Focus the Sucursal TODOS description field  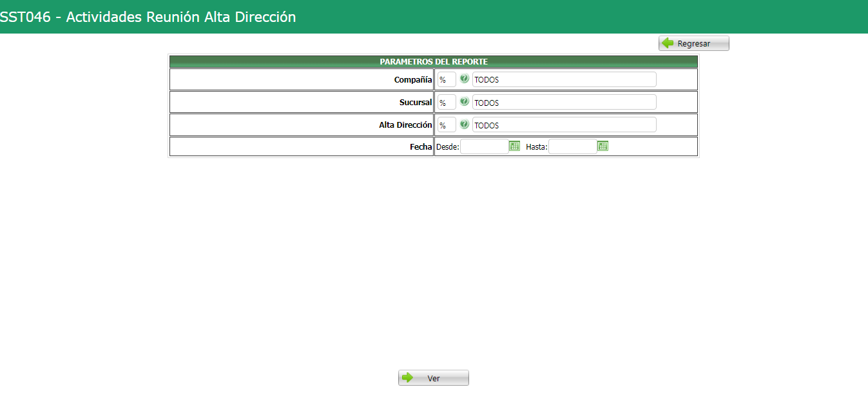click(x=564, y=102)
